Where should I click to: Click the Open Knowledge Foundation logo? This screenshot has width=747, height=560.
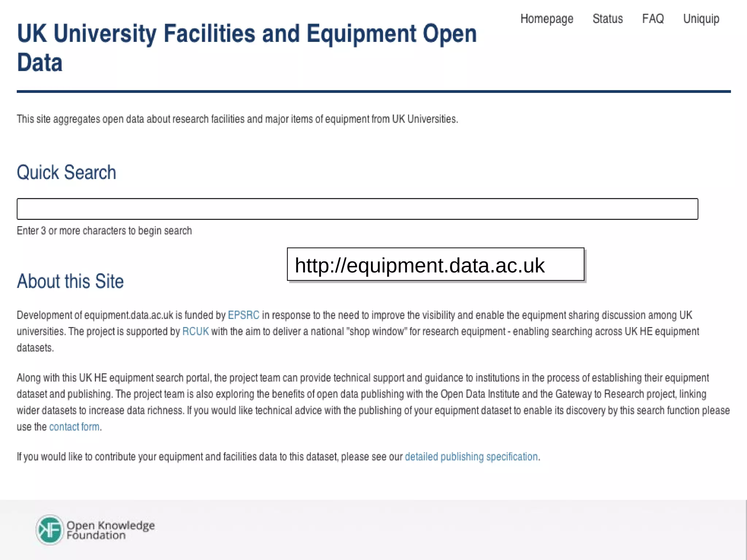(x=95, y=530)
